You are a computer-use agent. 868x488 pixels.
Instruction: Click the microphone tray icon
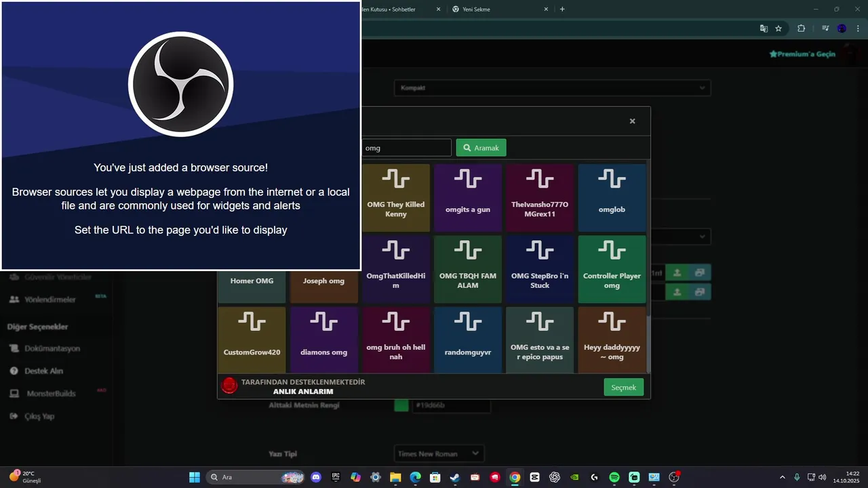[x=797, y=477]
